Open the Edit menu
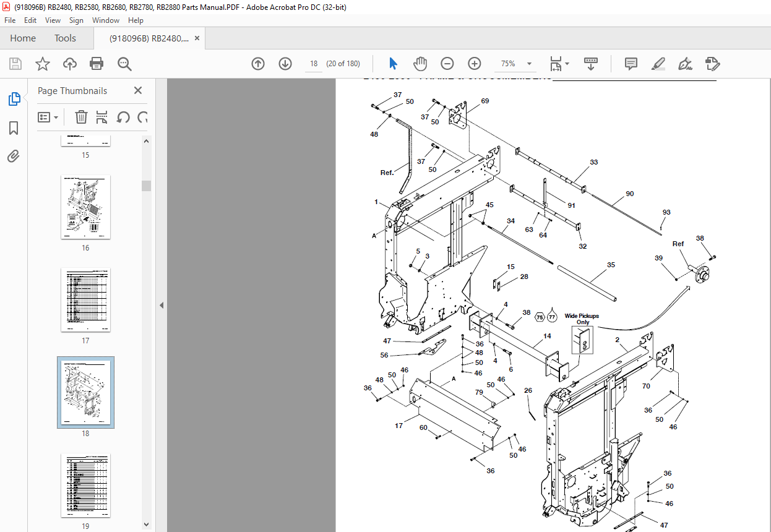This screenshot has width=771, height=532. point(30,20)
